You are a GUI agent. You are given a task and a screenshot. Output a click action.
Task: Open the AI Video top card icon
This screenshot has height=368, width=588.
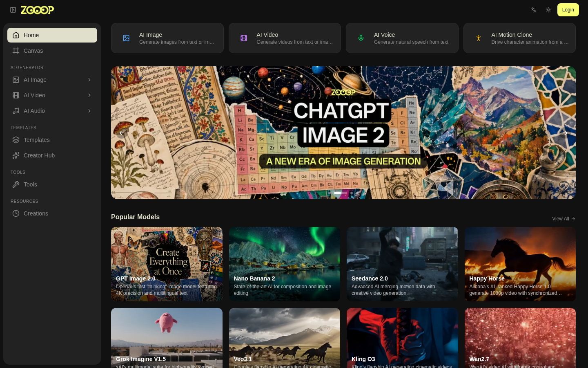[x=244, y=38]
